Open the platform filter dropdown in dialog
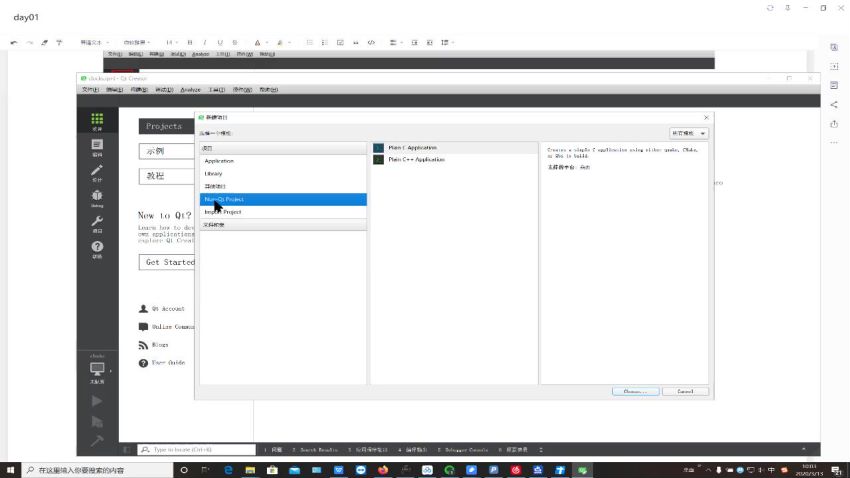This screenshot has height=478, width=850. pyautogui.click(x=688, y=133)
